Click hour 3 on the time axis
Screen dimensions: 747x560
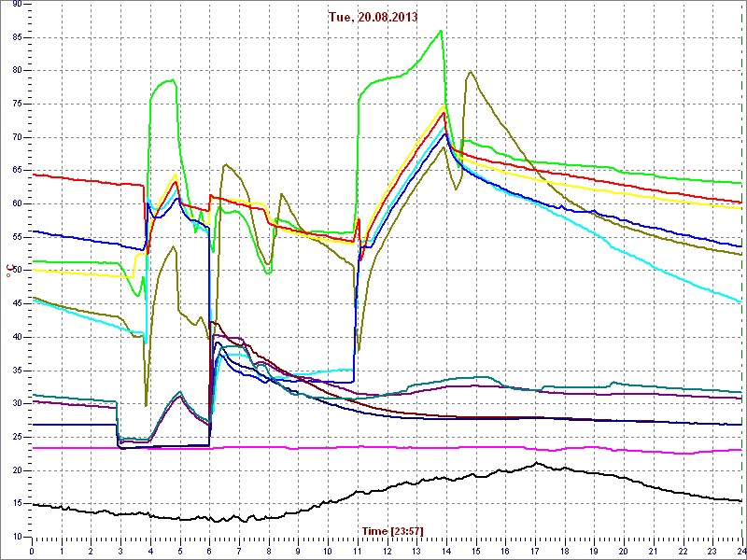pos(120,551)
